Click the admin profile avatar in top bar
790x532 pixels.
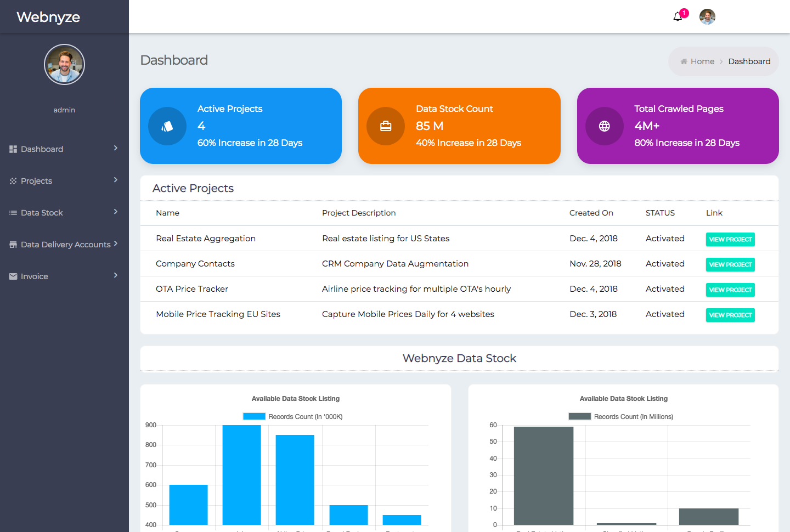pos(707,16)
